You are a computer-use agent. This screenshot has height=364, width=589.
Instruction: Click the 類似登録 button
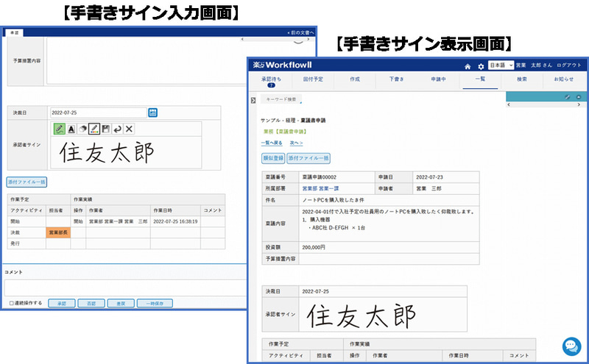(273, 158)
